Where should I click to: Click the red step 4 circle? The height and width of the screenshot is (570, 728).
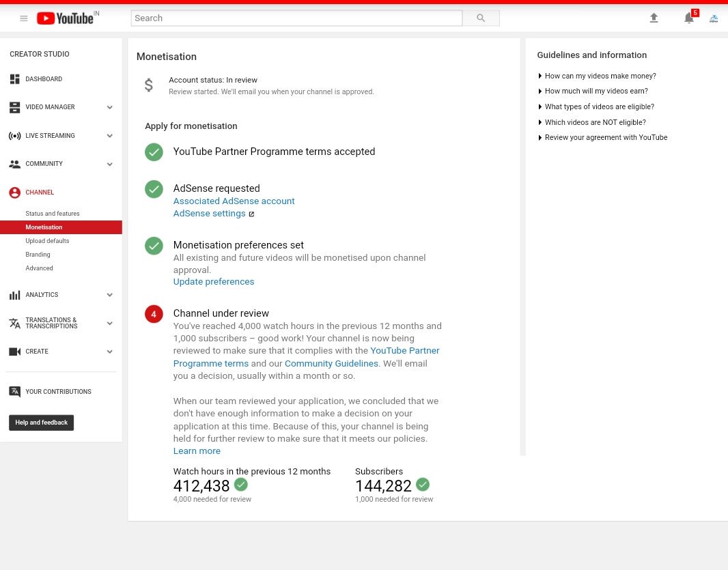[x=154, y=314]
